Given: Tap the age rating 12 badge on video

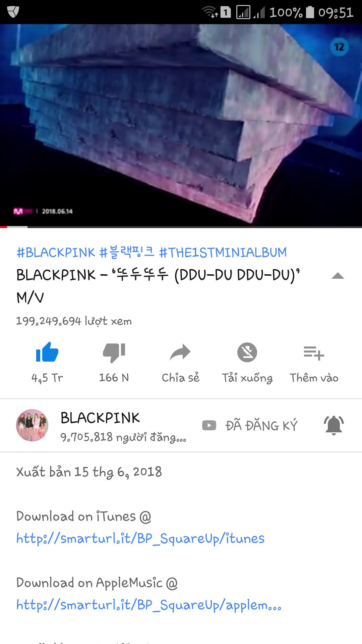Looking at the screenshot, I should [x=339, y=47].
